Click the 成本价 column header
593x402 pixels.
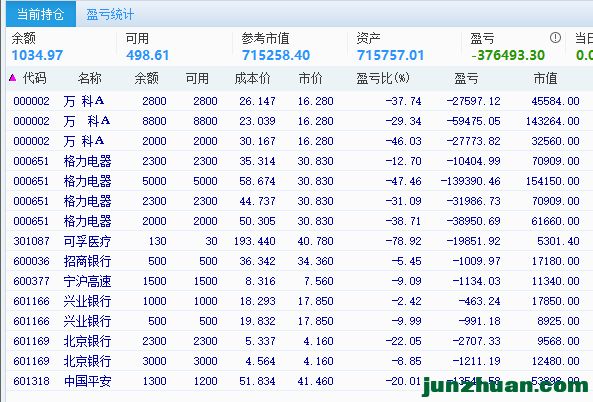[x=252, y=78]
